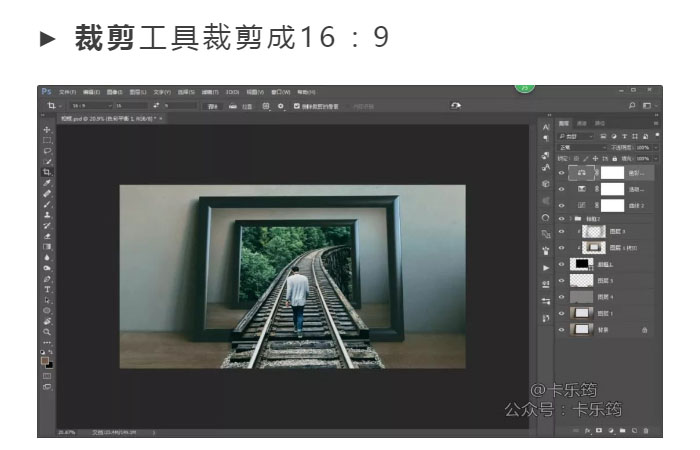Screen dimensions: 700x450
Task: Open crop tool preset picker arrow
Action: (x=60, y=106)
